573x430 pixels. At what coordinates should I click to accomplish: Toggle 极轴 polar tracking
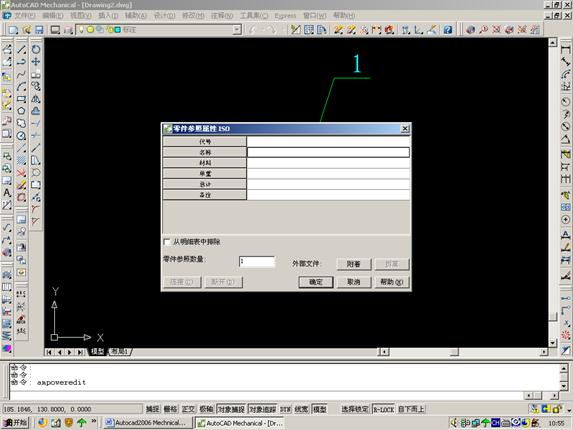[206, 409]
